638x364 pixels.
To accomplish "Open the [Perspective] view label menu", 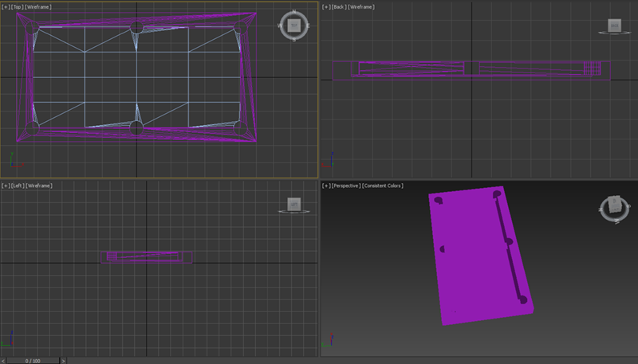I will (x=345, y=186).
